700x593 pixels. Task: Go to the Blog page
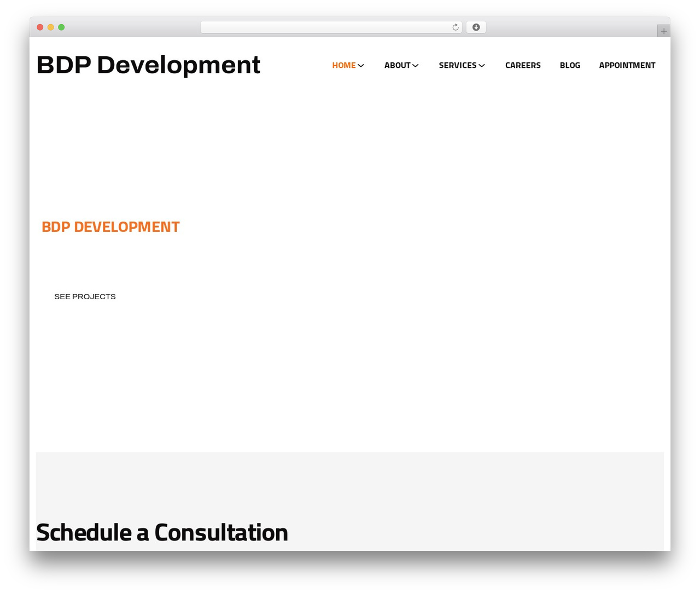[x=570, y=65]
